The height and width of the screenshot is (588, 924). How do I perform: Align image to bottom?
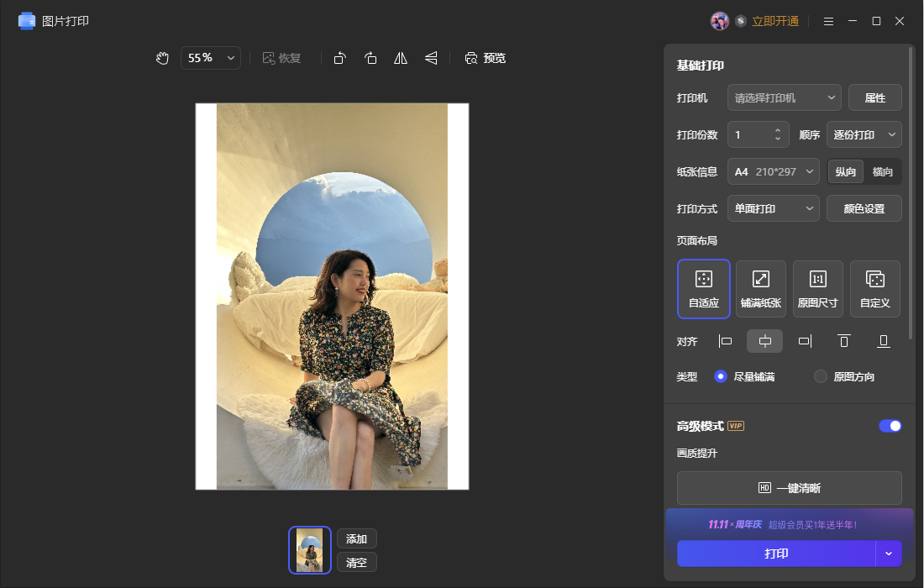pos(884,341)
